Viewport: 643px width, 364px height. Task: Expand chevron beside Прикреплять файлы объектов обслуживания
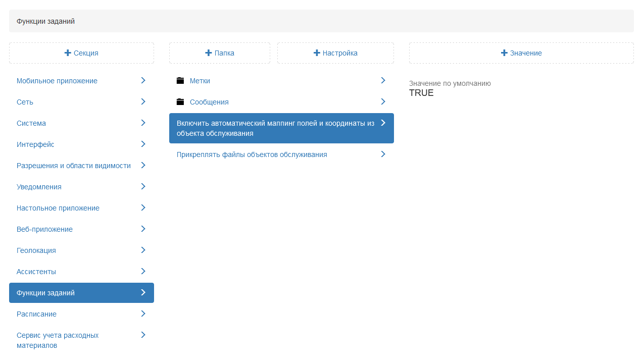point(383,154)
